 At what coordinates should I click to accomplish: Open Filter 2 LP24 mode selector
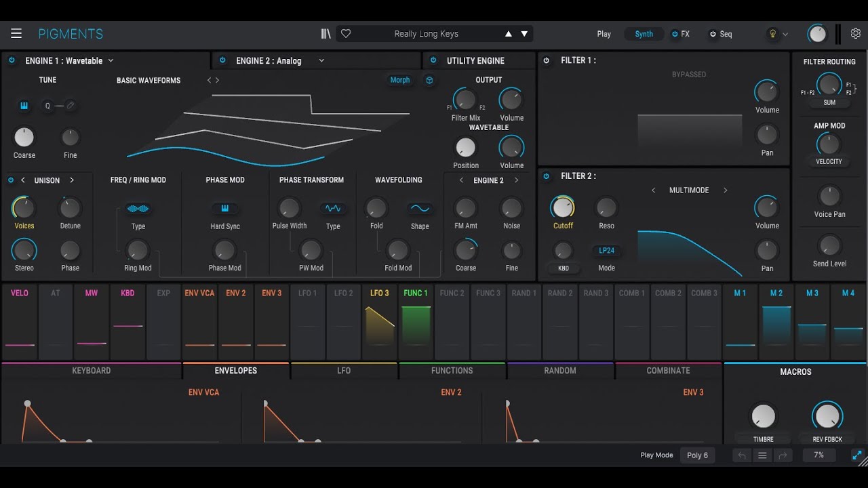(606, 251)
